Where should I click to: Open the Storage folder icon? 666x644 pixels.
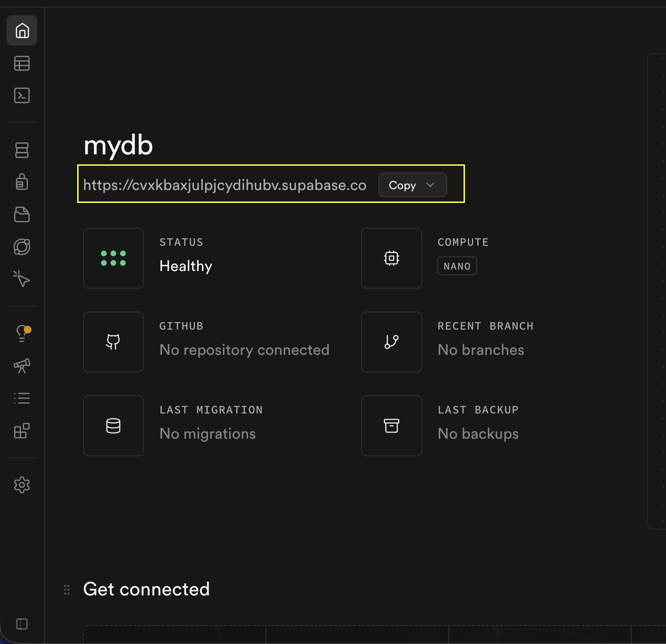coord(22,214)
